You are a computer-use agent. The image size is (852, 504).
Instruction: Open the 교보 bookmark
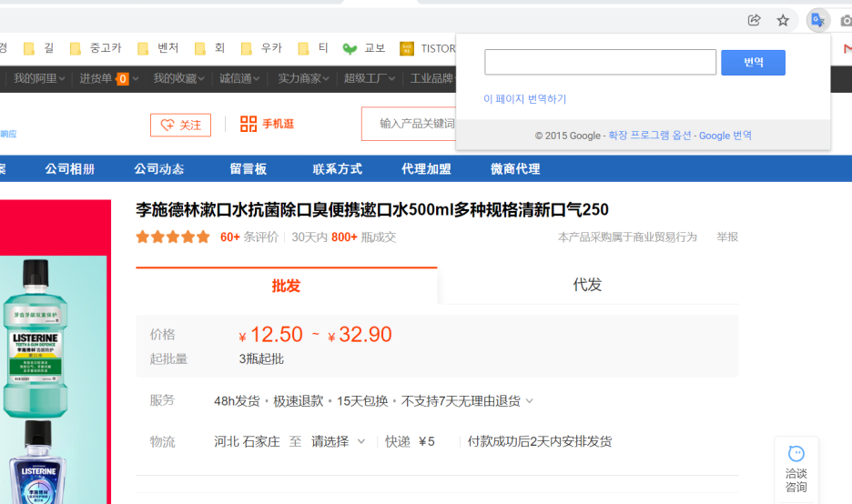point(364,48)
